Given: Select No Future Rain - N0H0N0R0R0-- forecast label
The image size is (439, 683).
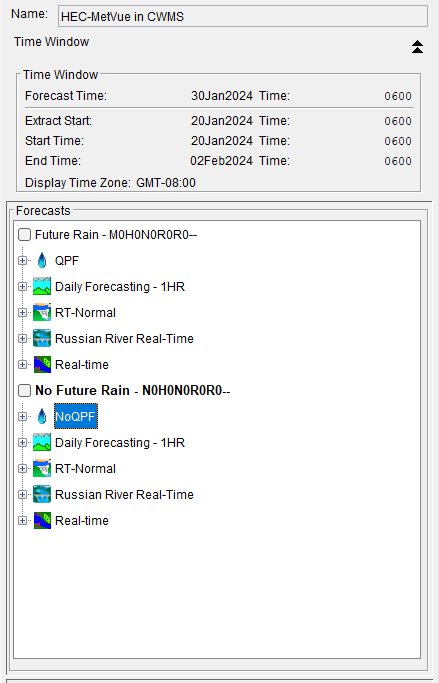Looking at the screenshot, I should [x=132, y=390].
